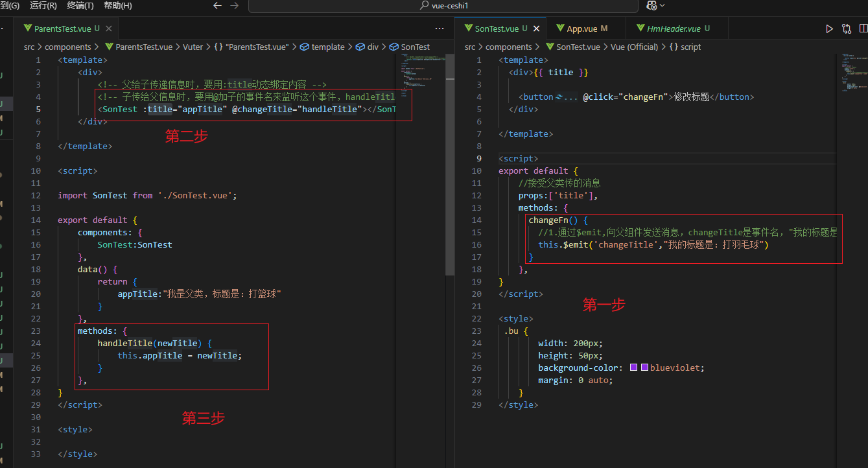This screenshot has height=468, width=868.
Task: Open the 帮助(H) menu
Action: point(118,5)
